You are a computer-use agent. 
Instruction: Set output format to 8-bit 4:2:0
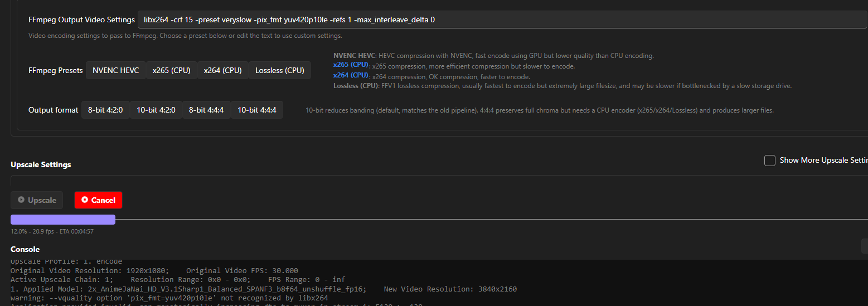point(105,110)
